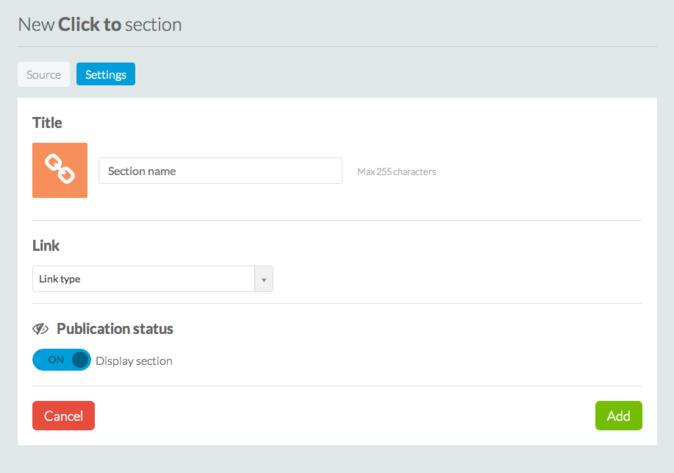Image resolution: width=674 pixels, height=473 pixels.
Task: Click the Link section heading
Action: [46, 245]
